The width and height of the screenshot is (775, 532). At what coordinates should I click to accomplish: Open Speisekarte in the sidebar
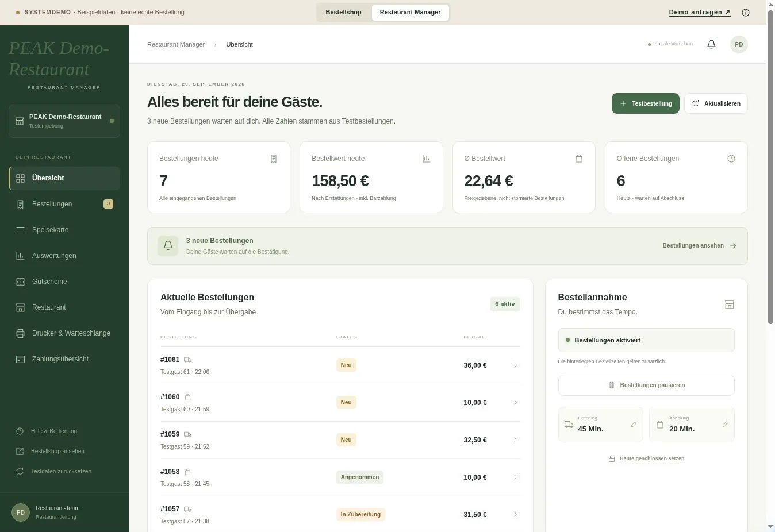click(64, 230)
